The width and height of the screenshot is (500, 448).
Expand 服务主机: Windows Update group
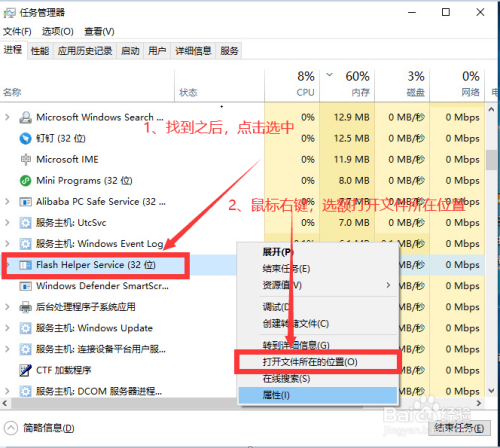(x=7, y=328)
